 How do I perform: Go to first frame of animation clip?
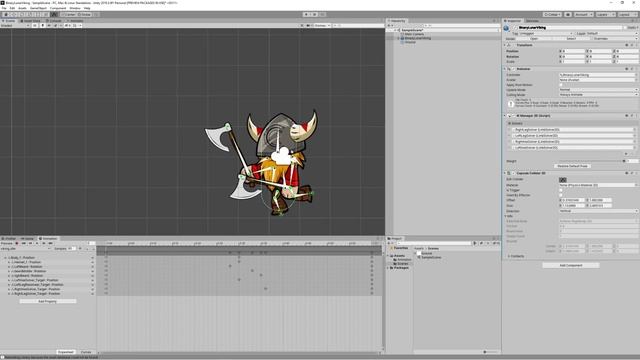coord(24,243)
